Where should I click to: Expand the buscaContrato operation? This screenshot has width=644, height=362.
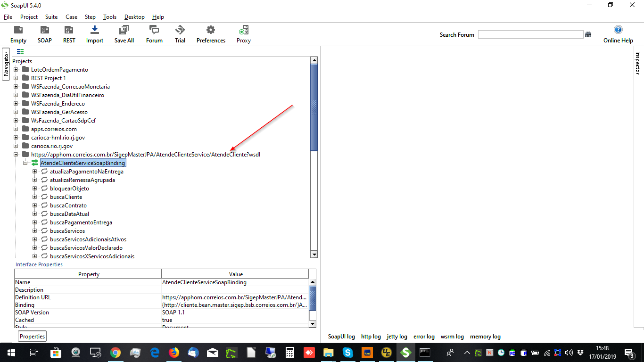pos(35,206)
